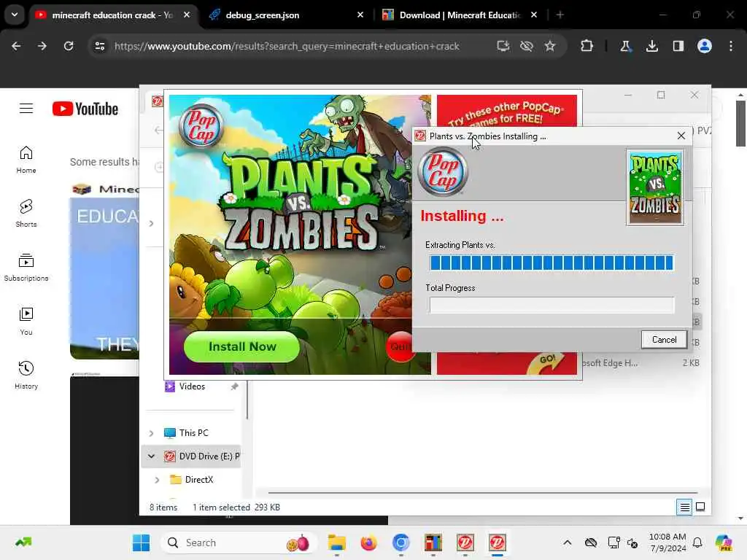This screenshot has height=560, width=747.
Task: Open Chrome Labs flask icon
Action: 625,46
